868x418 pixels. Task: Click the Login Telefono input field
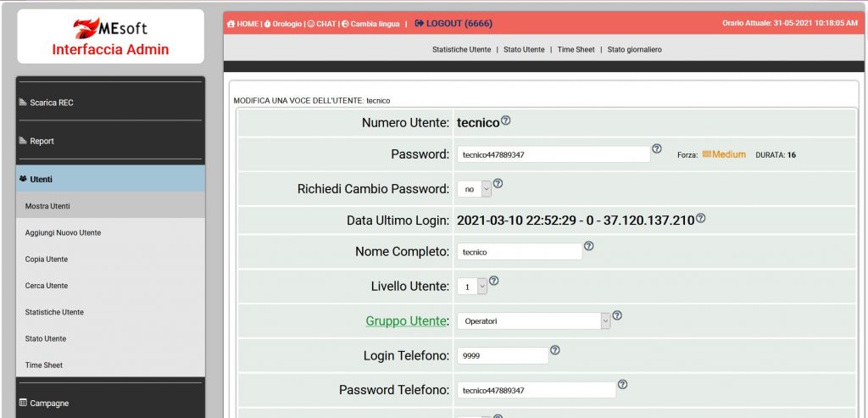coord(503,355)
